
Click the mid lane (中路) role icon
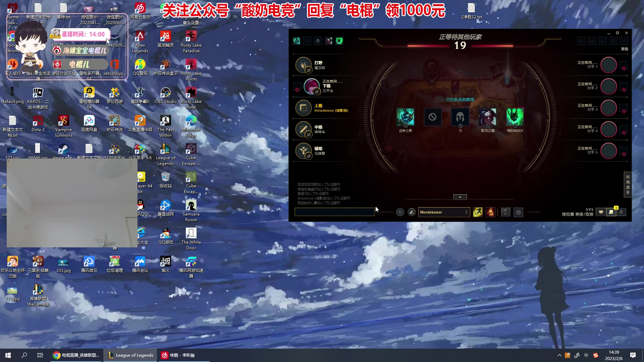pyautogui.click(x=303, y=129)
